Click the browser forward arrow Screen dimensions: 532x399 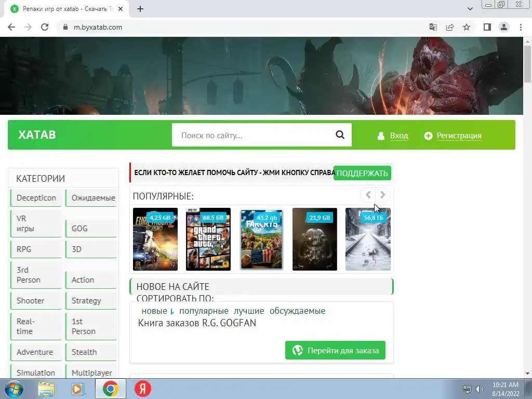pos(28,27)
